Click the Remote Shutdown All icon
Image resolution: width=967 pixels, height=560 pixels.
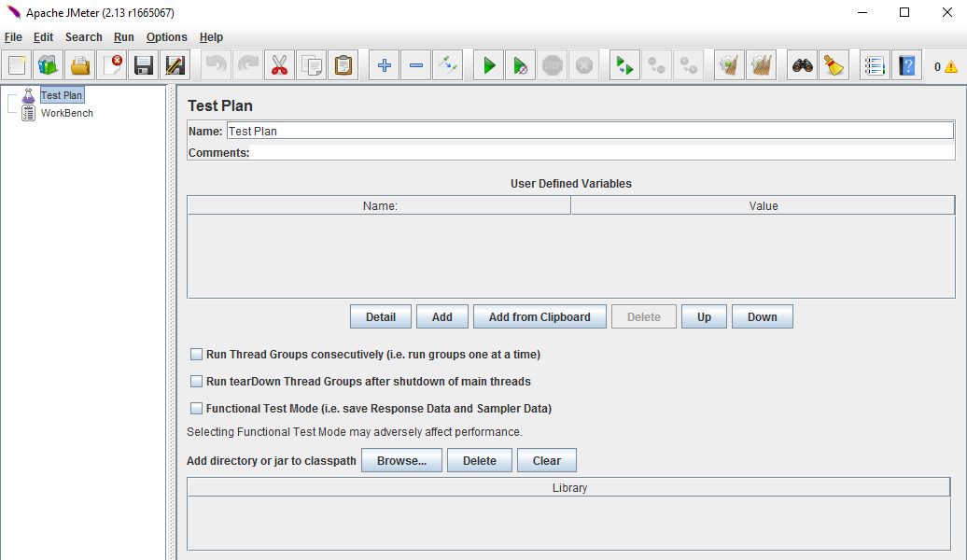pos(689,65)
